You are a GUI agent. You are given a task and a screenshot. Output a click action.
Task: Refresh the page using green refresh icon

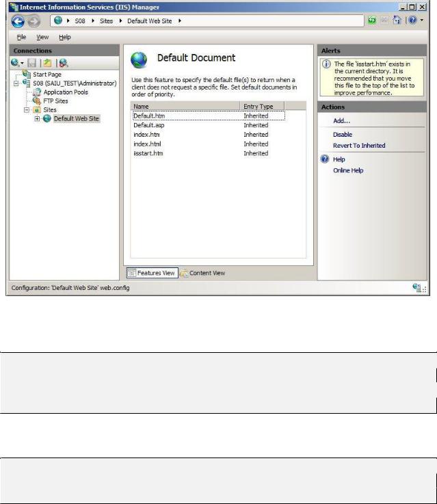(x=372, y=21)
